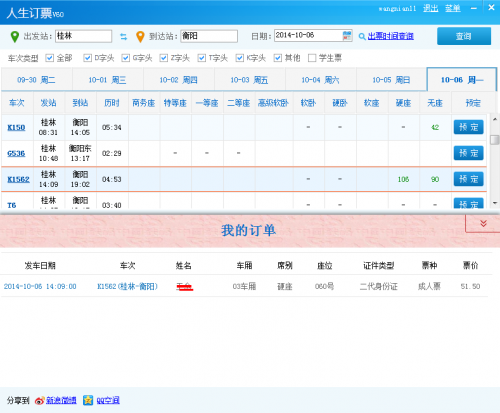Share to QQ空间 link
Viewport: 500px width, 413px height.
pyautogui.click(x=108, y=400)
